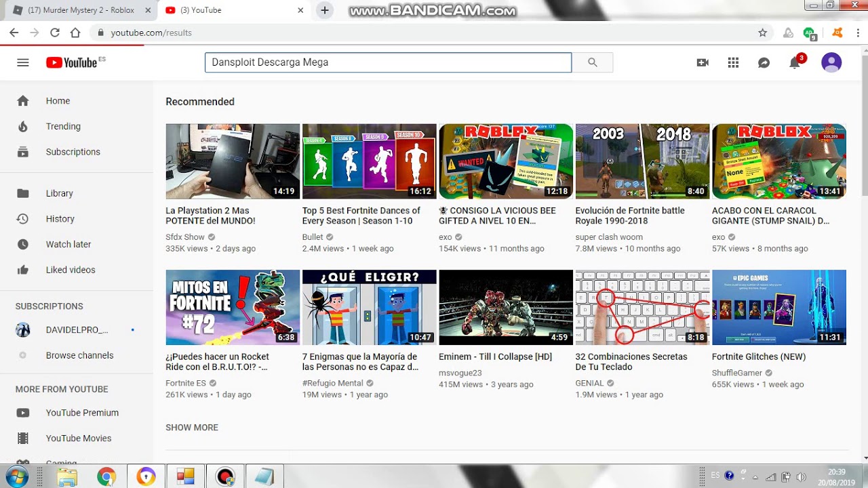Click the taskbar clock showing 20:39
Viewport: 868px width, 488px height.
pyautogui.click(x=836, y=477)
